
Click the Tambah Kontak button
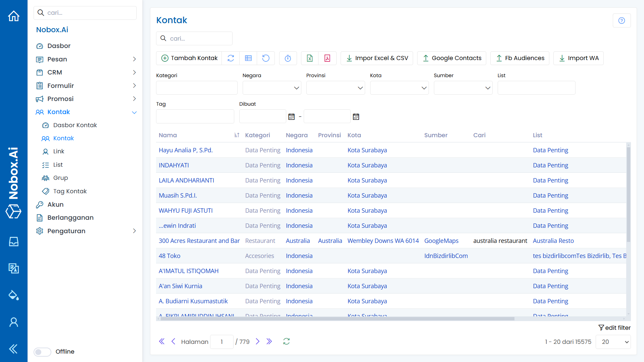click(189, 58)
